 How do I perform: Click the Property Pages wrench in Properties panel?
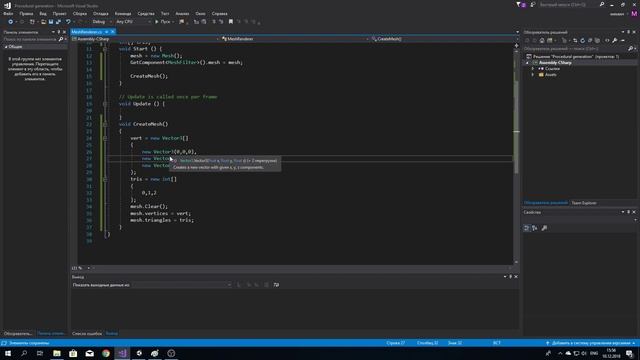tap(544, 228)
